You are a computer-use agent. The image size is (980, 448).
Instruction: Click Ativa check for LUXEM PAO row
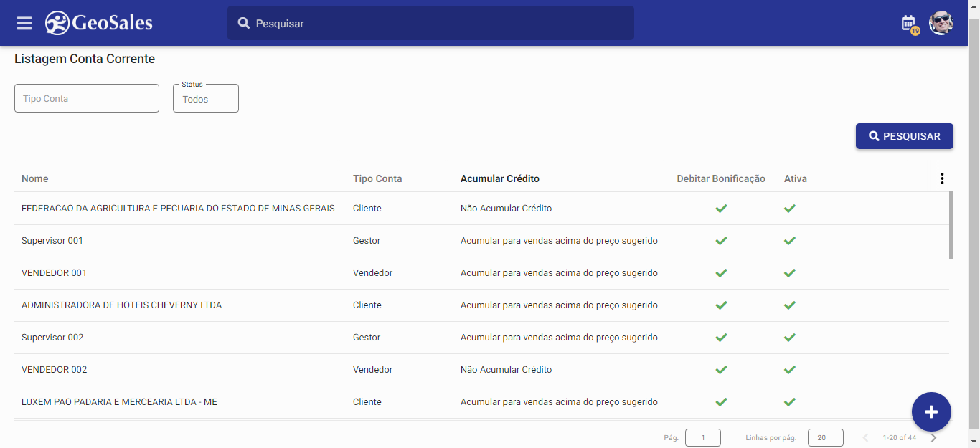pyautogui.click(x=790, y=402)
